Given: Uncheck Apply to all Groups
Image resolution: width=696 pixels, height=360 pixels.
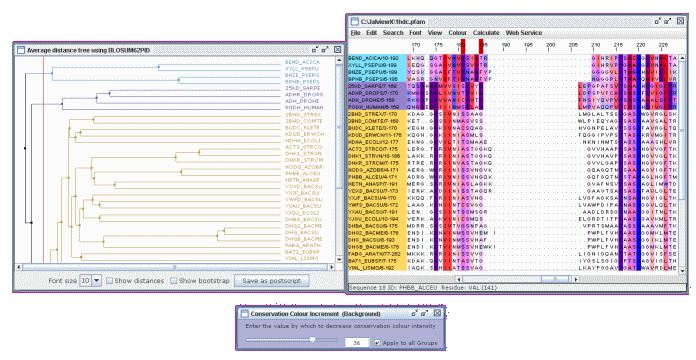Looking at the screenshot, I should (x=377, y=343).
